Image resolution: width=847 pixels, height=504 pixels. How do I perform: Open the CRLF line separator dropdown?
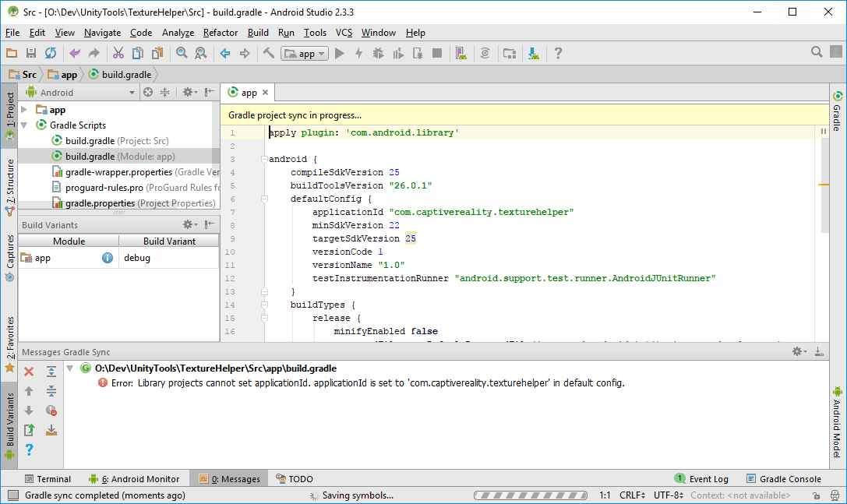click(632, 495)
